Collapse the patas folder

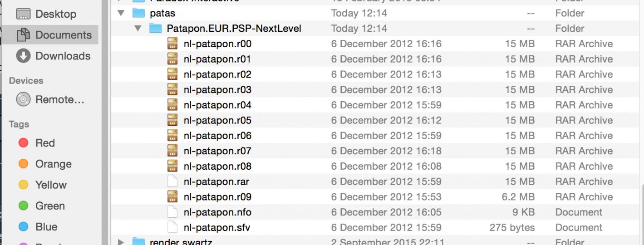point(120,13)
